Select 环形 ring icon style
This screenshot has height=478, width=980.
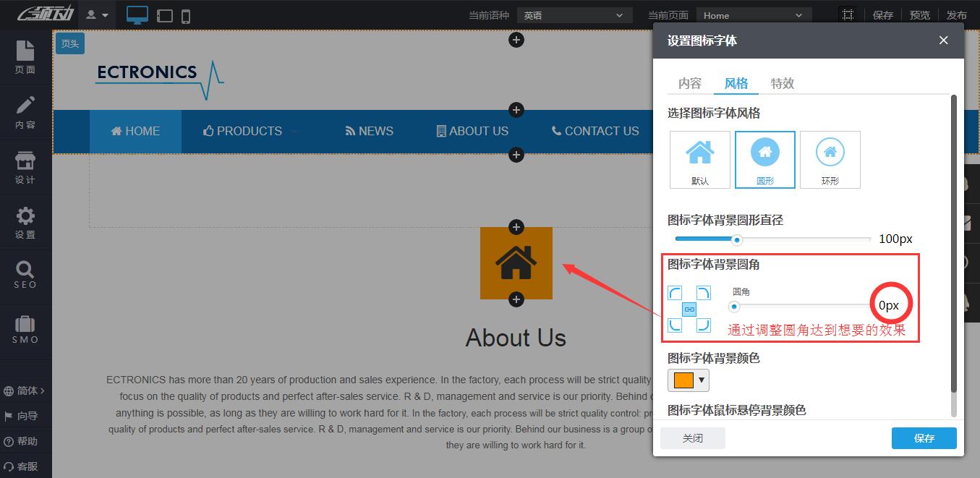click(830, 160)
